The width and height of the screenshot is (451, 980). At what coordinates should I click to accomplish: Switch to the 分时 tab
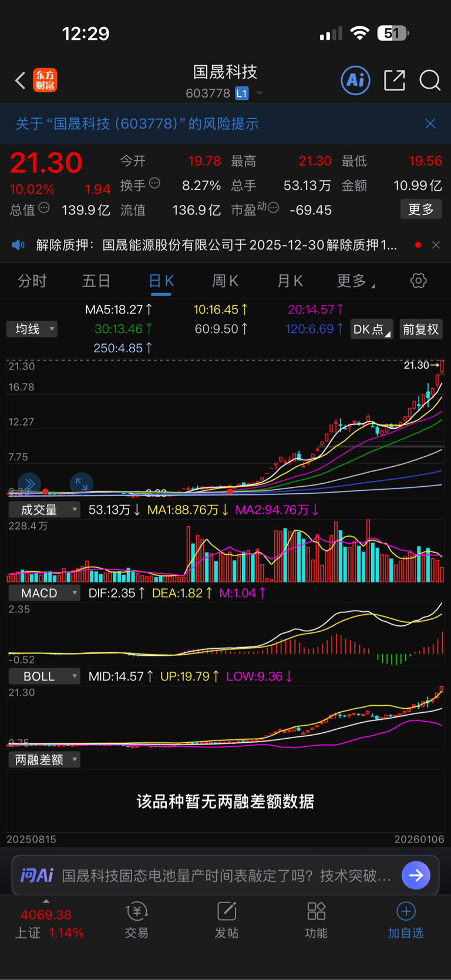32,281
